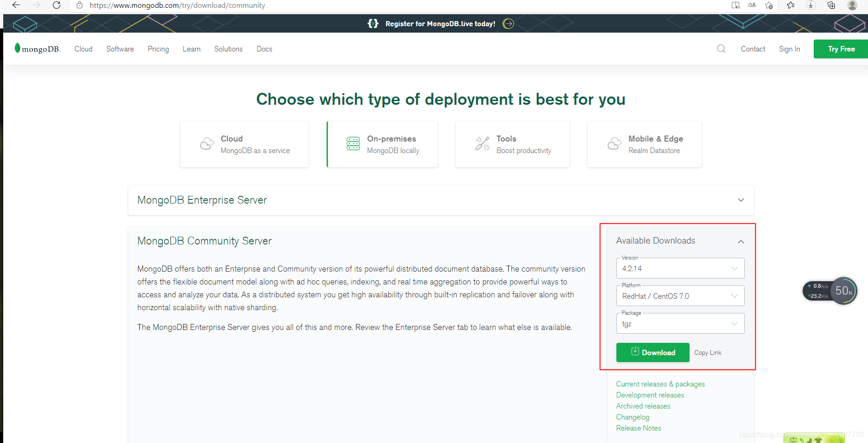The image size is (868, 443).
Task: Select the Mobile & Edge Realm tab
Action: click(x=644, y=144)
